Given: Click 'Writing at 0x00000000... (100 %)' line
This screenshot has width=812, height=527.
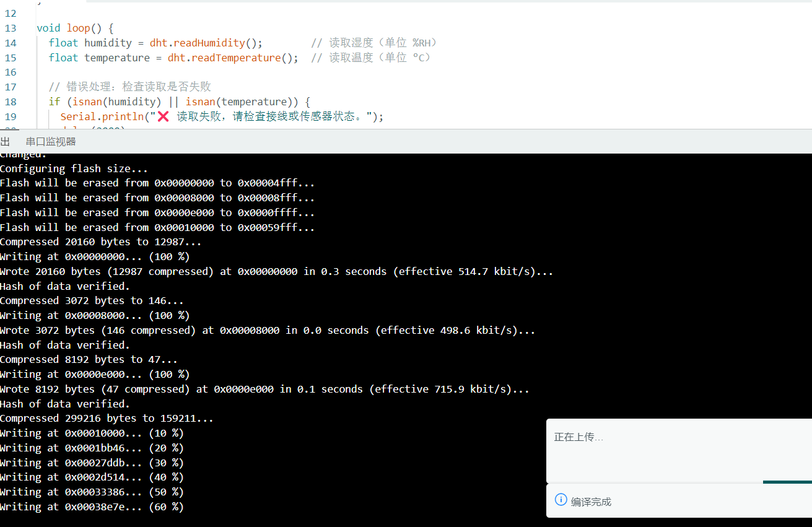Looking at the screenshot, I should 95,257.
